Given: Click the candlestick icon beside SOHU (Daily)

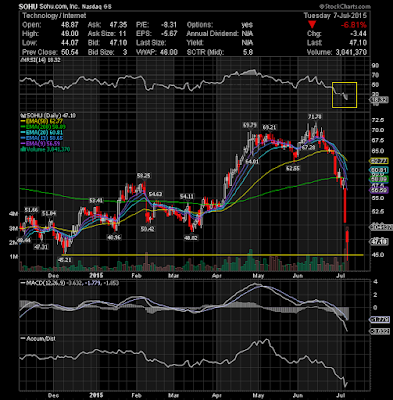Looking at the screenshot, I should coord(21,116).
